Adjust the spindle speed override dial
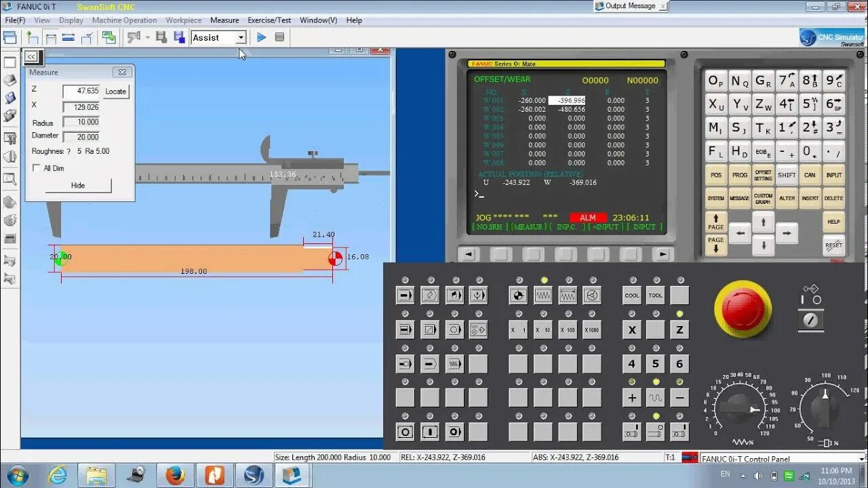868x488 pixels. (x=825, y=409)
